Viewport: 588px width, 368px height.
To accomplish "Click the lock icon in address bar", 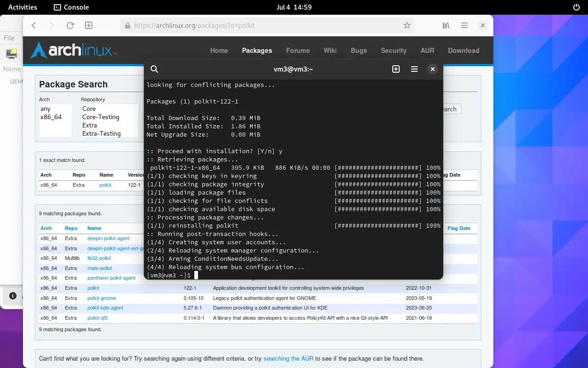I will click(127, 26).
